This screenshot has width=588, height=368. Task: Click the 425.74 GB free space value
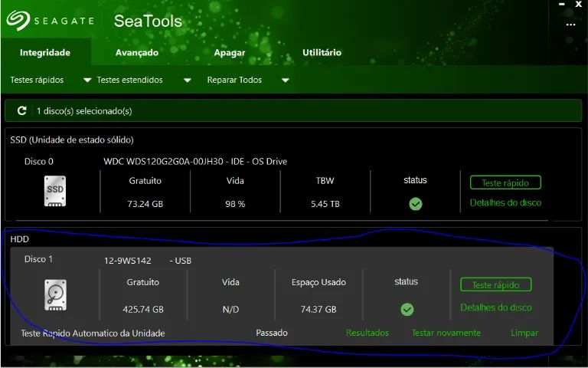(143, 310)
